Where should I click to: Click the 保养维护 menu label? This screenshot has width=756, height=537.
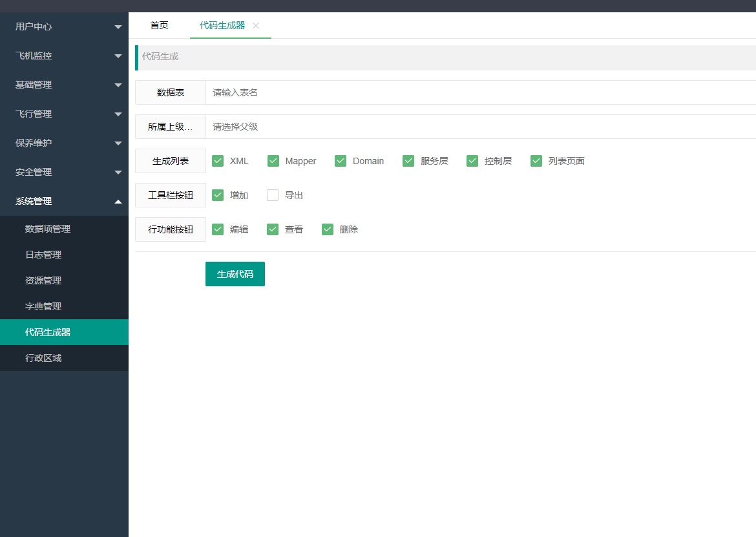pos(33,143)
